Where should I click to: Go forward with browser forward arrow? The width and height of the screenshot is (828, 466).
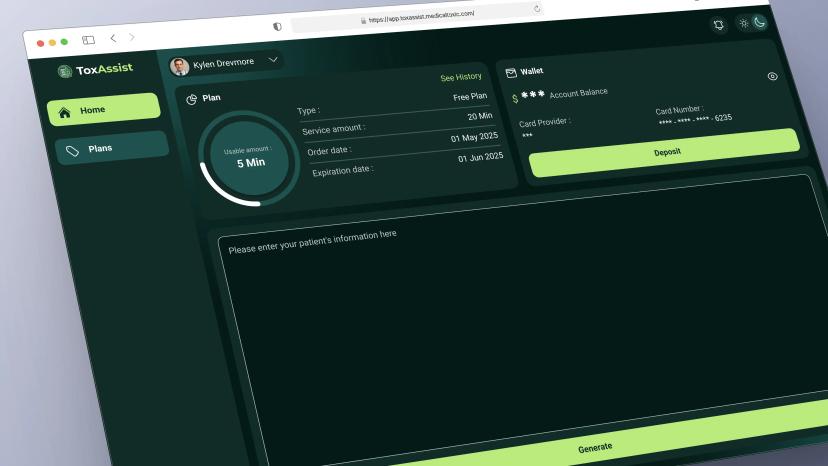pyautogui.click(x=132, y=37)
